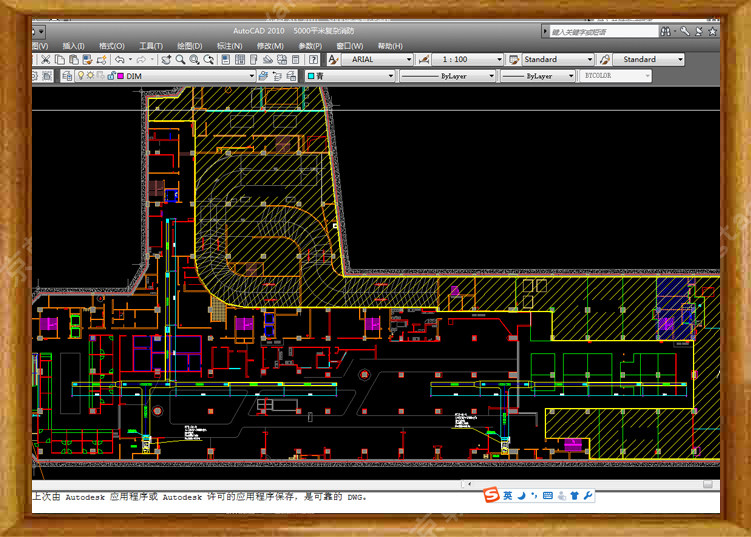
Task: Click the keyword search input field
Action: coord(603,32)
